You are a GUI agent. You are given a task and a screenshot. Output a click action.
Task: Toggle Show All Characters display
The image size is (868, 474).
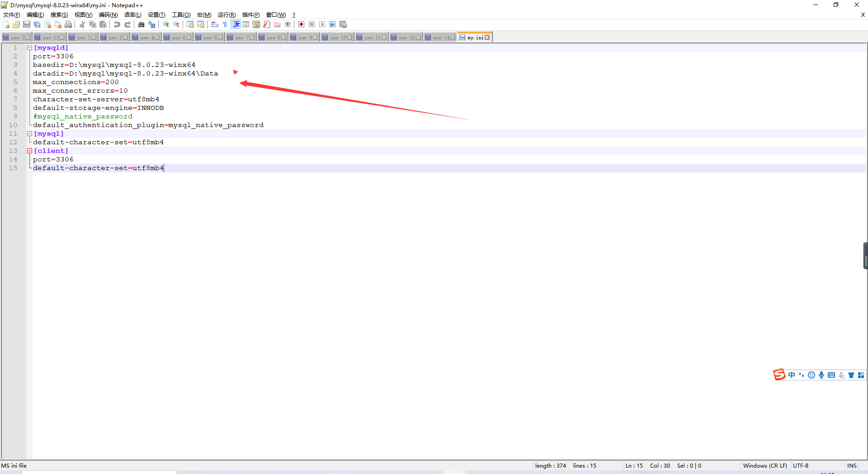click(225, 24)
